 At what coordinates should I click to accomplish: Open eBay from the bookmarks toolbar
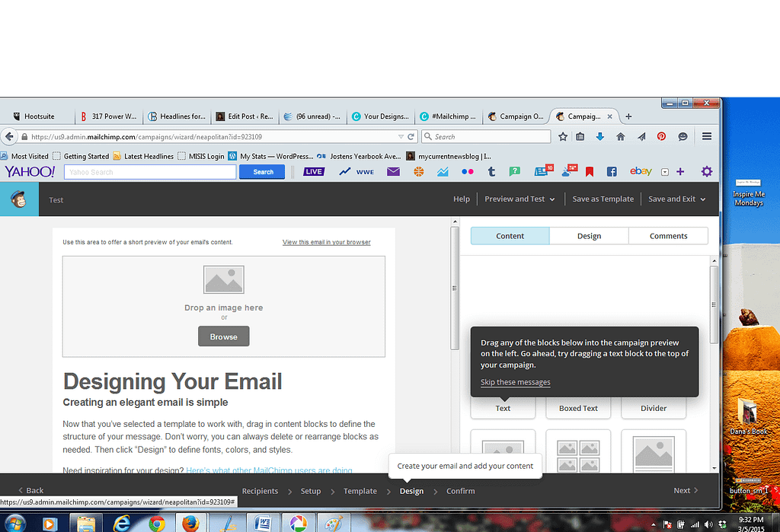(x=641, y=171)
